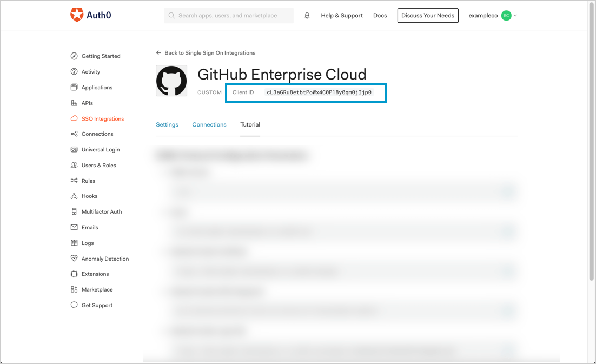The width and height of the screenshot is (596, 364).
Task: Click the Hooks icon
Action: click(74, 196)
